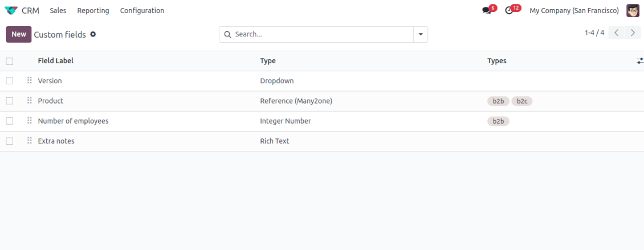644x250 pixels.
Task: Go to next page arrow
Action: click(633, 33)
